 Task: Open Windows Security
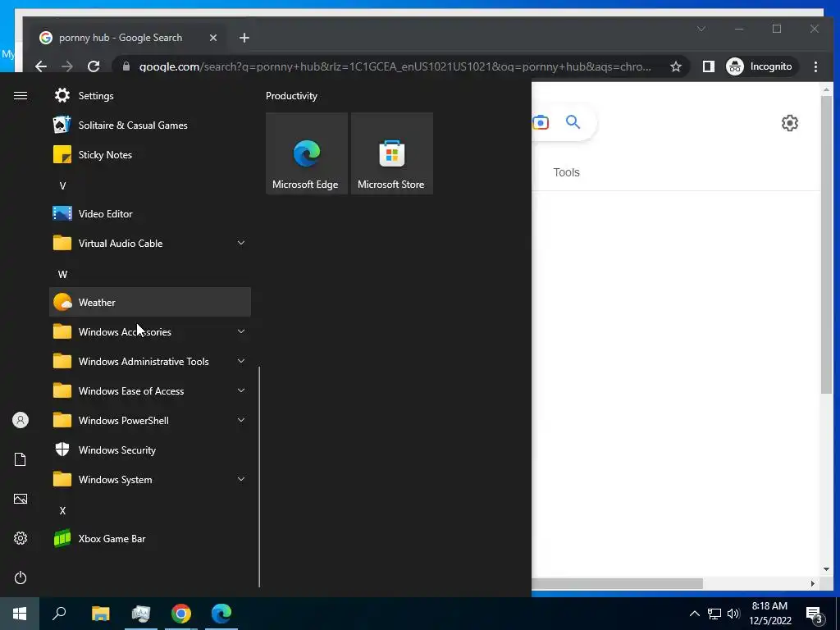click(x=150, y=450)
